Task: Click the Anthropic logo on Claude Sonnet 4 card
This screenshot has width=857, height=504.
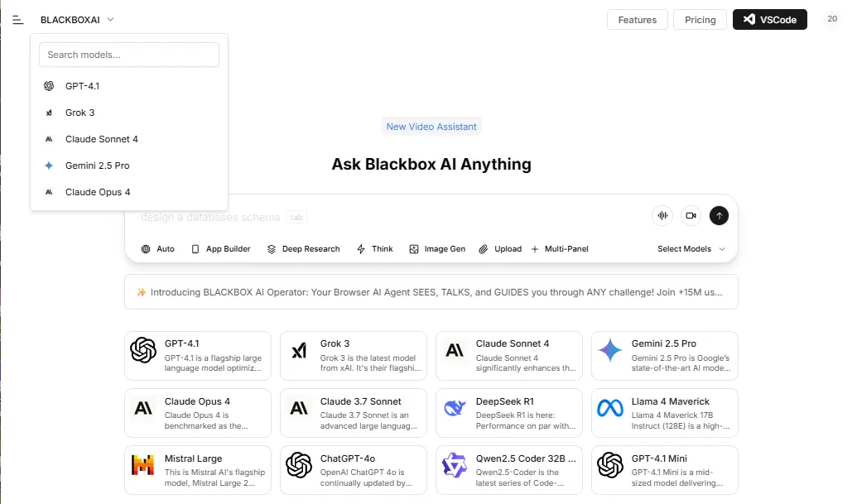Action: [455, 350]
